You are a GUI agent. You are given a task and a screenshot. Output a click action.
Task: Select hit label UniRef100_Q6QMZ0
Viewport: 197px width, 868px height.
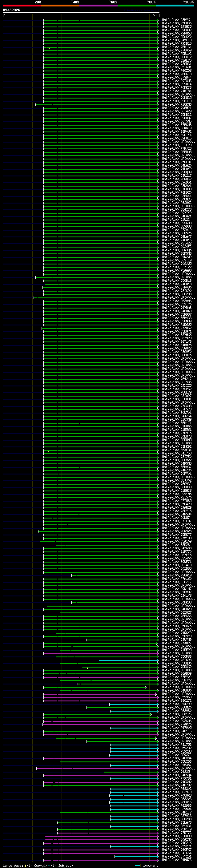pos(177,707)
